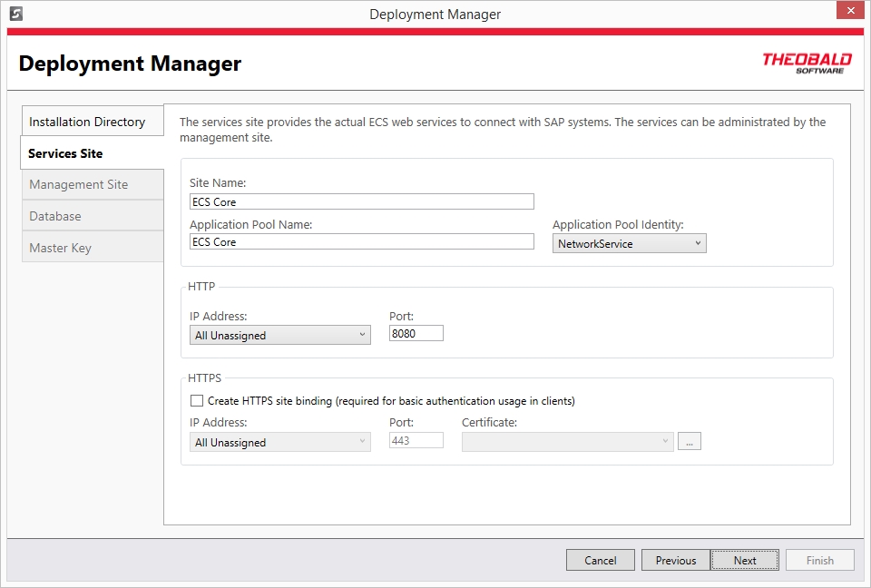
Task: Select the Services Site tab
Action: pyautogui.click(x=91, y=153)
